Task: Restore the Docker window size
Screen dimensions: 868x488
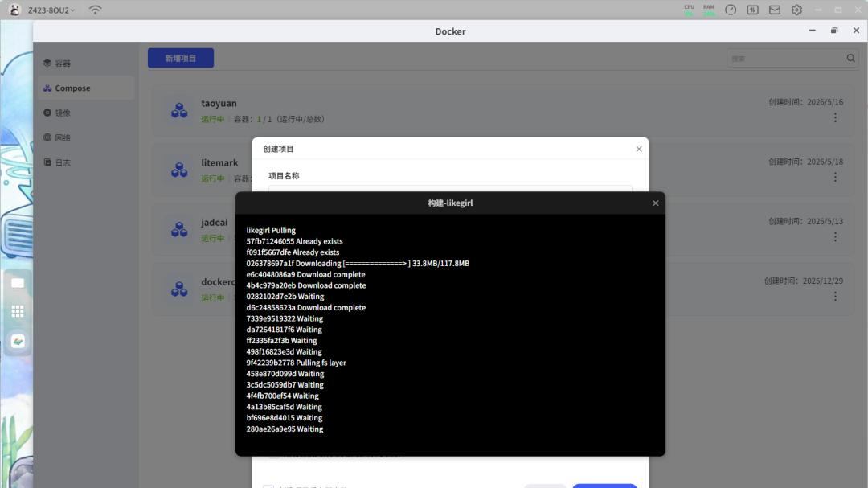Action: [x=834, y=31]
